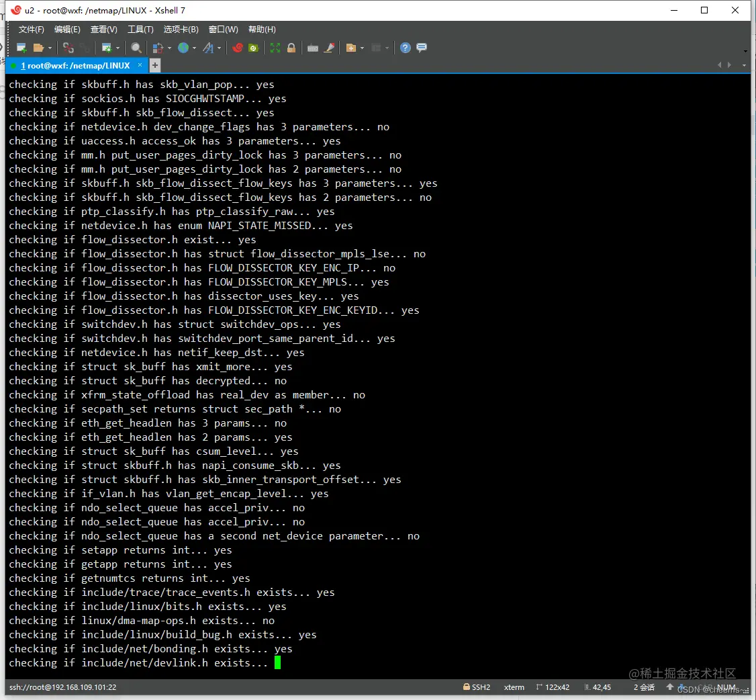Screen dimensions: 756x700
Task: Click the chat feedback bubble icon
Action: point(422,48)
